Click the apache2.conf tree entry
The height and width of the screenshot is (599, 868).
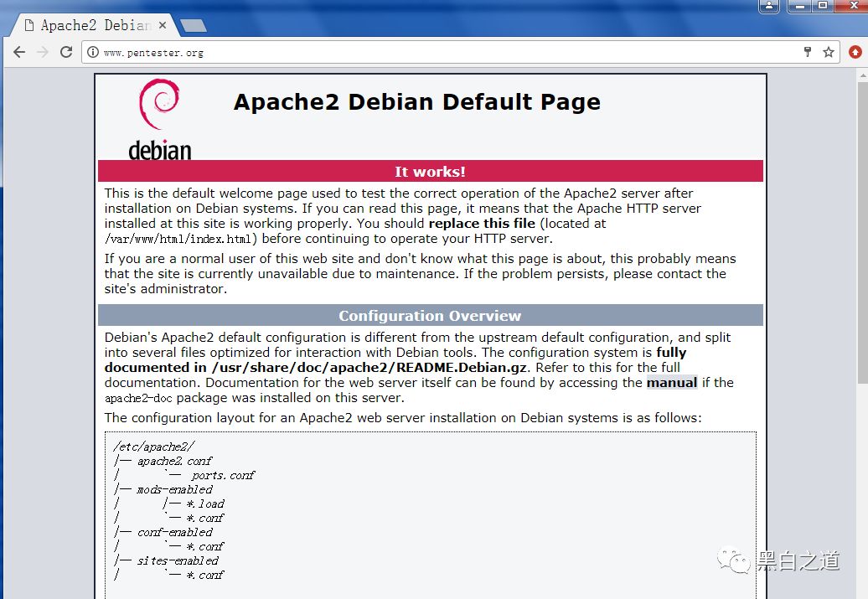pos(174,461)
